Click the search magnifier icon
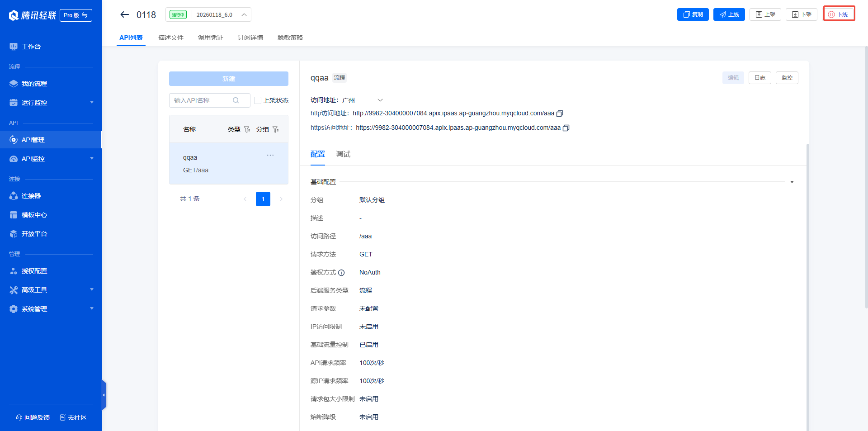The width and height of the screenshot is (868, 431). (x=236, y=100)
